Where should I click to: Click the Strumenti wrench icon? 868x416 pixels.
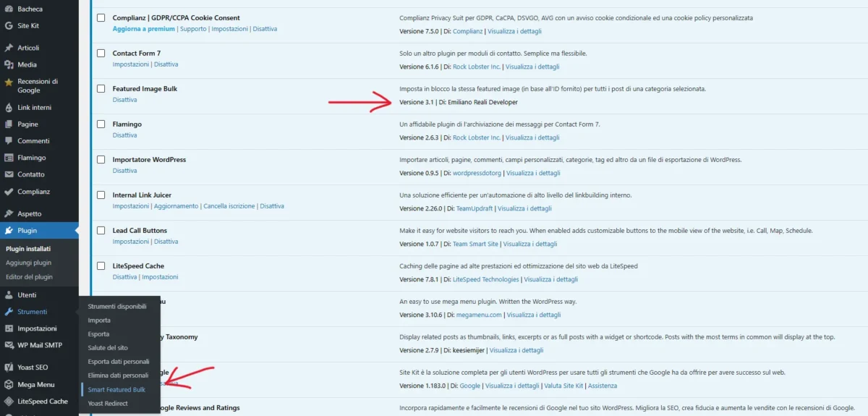[9, 312]
